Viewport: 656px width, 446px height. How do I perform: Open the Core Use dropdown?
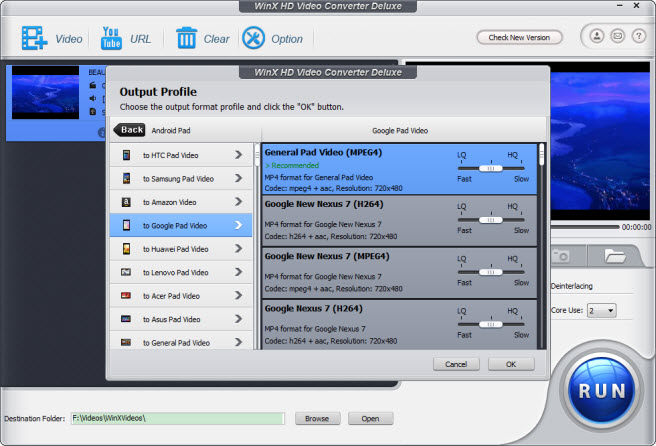602,310
